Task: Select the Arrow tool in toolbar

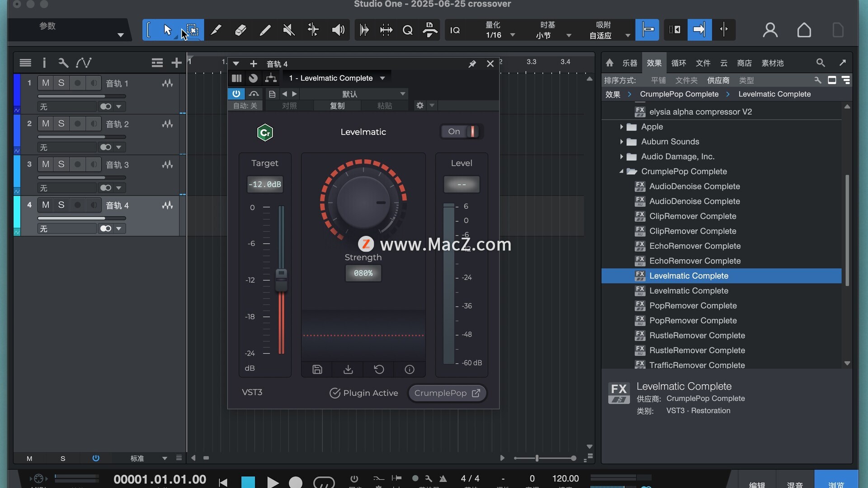Action: [x=167, y=30]
